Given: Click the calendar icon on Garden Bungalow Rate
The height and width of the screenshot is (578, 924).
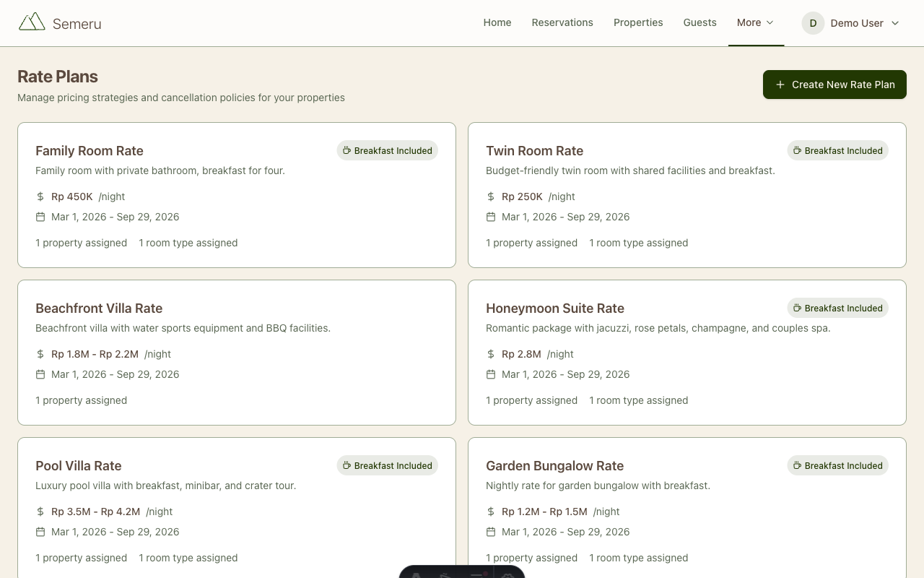Looking at the screenshot, I should pos(491,532).
